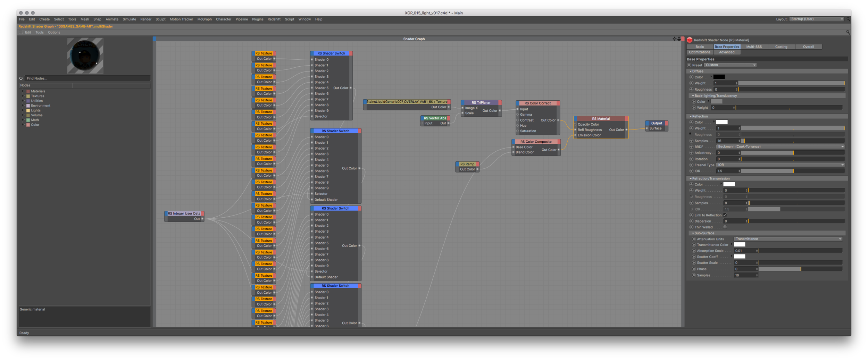Image resolution: width=868 pixels, height=360 pixels.
Task: Open the MoGraph menu
Action: (205, 19)
